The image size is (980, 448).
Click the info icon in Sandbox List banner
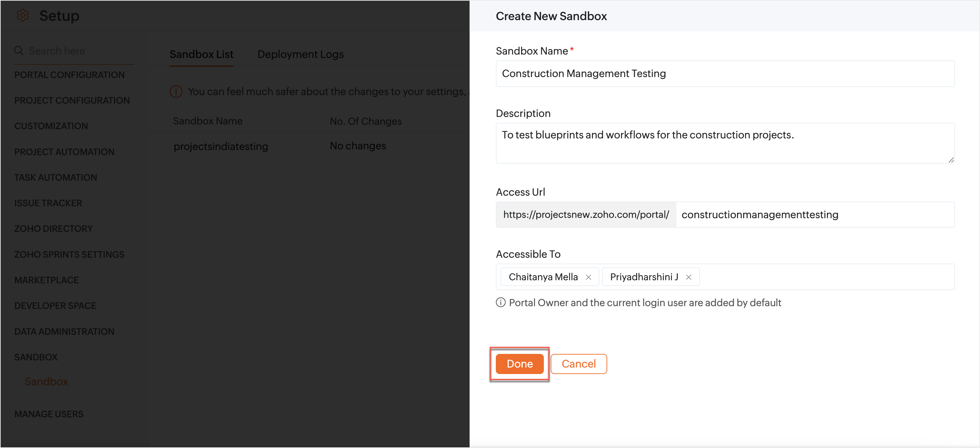click(176, 92)
